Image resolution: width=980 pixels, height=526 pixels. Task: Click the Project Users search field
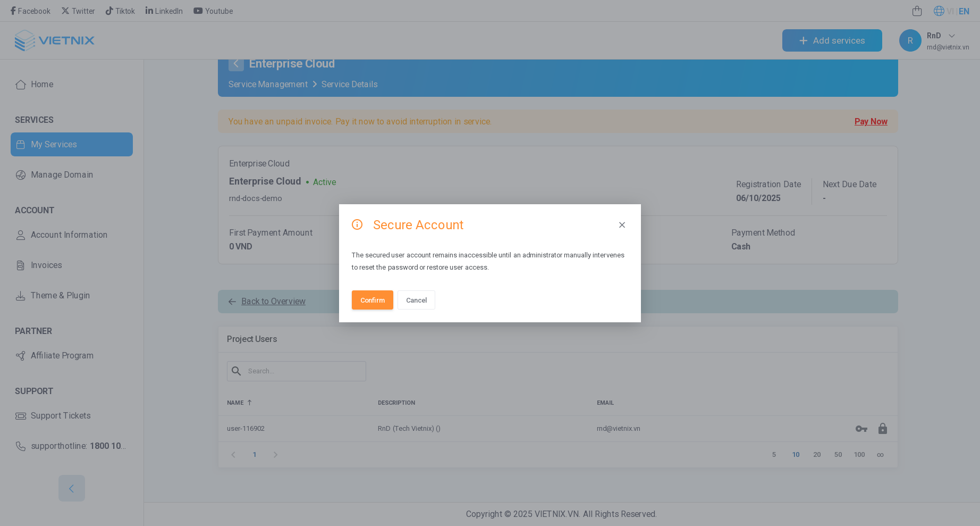pyautogui.click(x=304, y=371)
